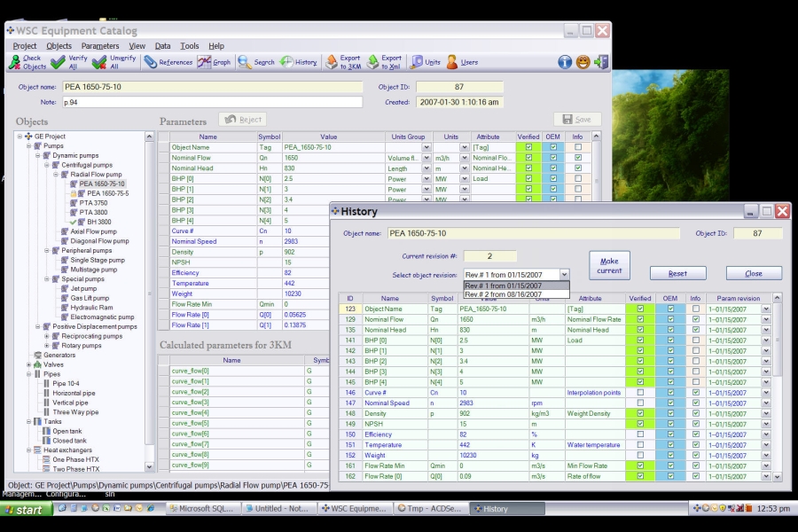Select Open tank in the Objects tree
This screenshot has width=798, height=532.
tap(67, 431)
